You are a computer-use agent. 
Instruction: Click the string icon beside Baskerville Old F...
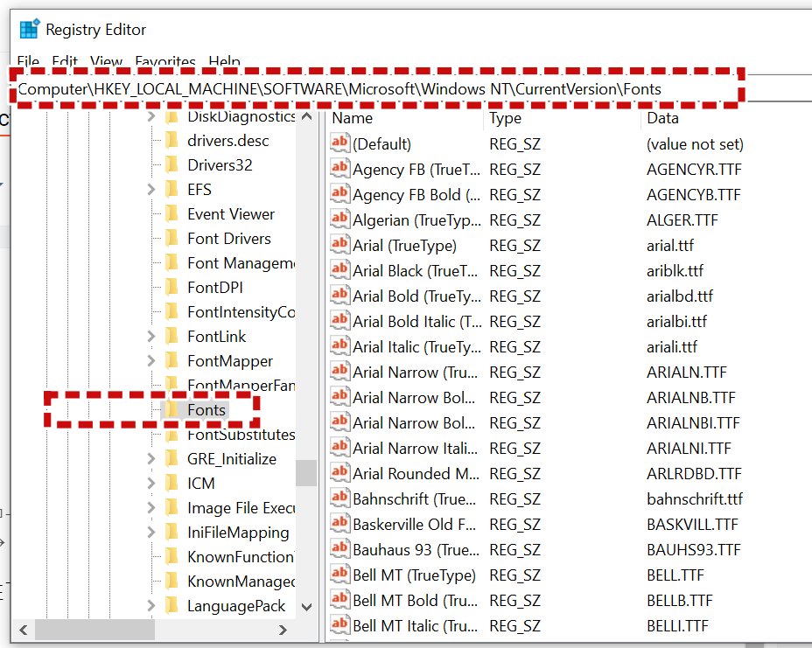339,523
